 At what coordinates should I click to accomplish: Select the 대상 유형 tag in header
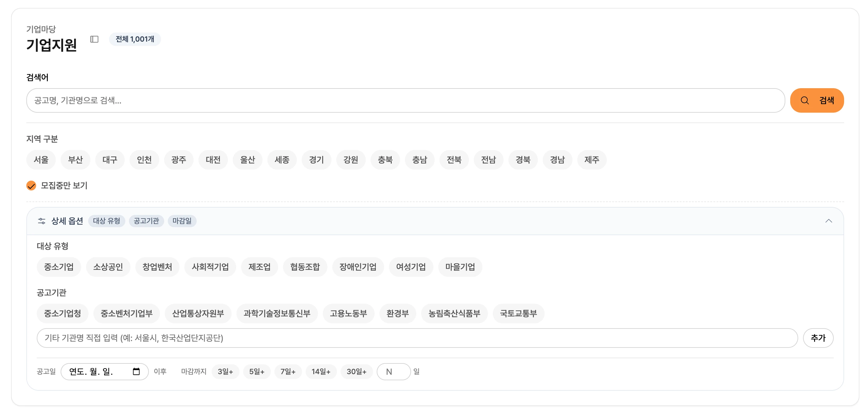107,221
